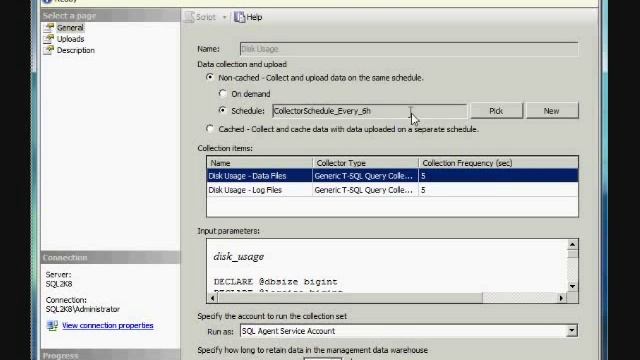Image resolution: width=640 pixels, height=360 pixels.
Task: Click the Name field showing Disk Usage
Action: [x=409, y=49]
